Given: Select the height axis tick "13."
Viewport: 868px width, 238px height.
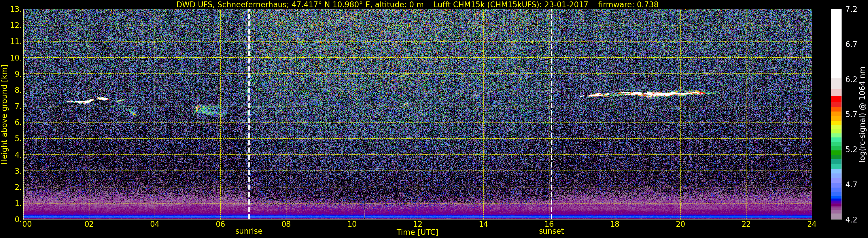Looking at the screenshot, I should 16,9.
